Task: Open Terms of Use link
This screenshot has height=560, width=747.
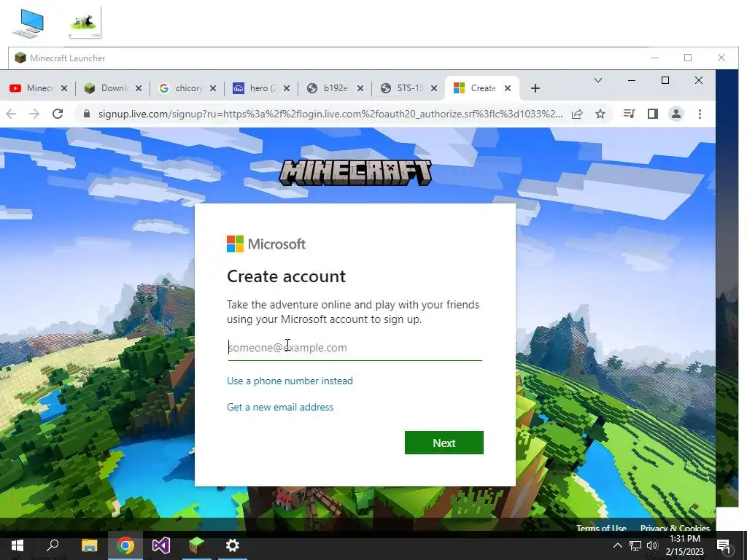Action: [x=601, y=528]
